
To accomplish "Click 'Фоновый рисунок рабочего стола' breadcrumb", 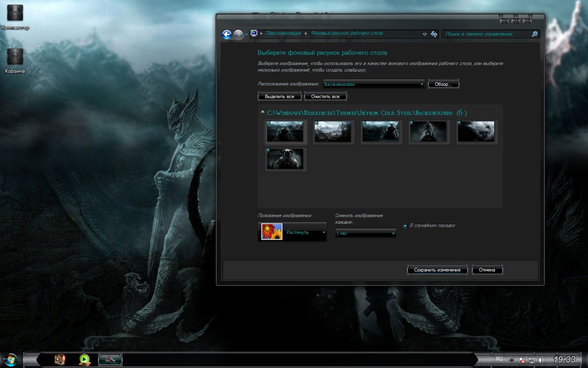I will point(347,34).
